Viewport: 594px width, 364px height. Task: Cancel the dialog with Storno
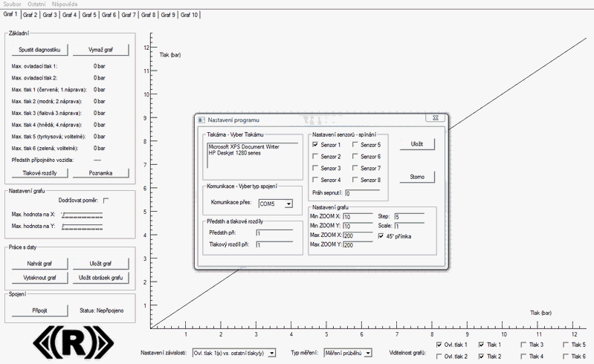point(417,177)
